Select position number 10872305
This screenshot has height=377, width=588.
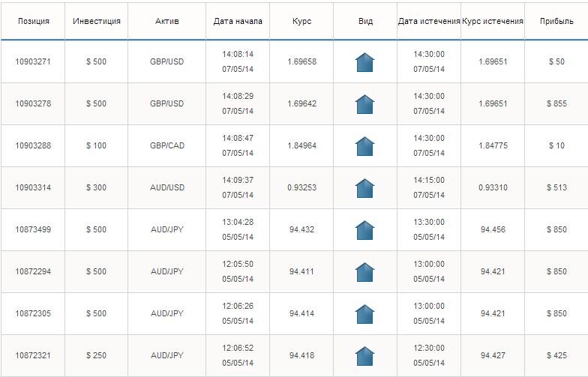click(33, 313)
